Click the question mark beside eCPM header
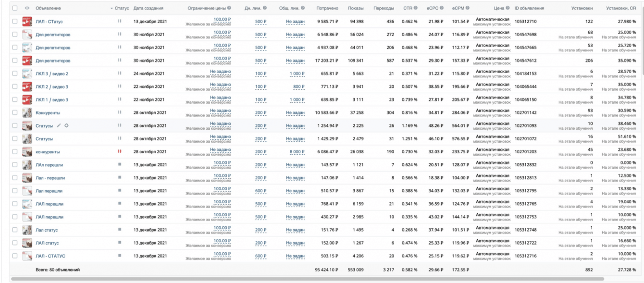 468,8
